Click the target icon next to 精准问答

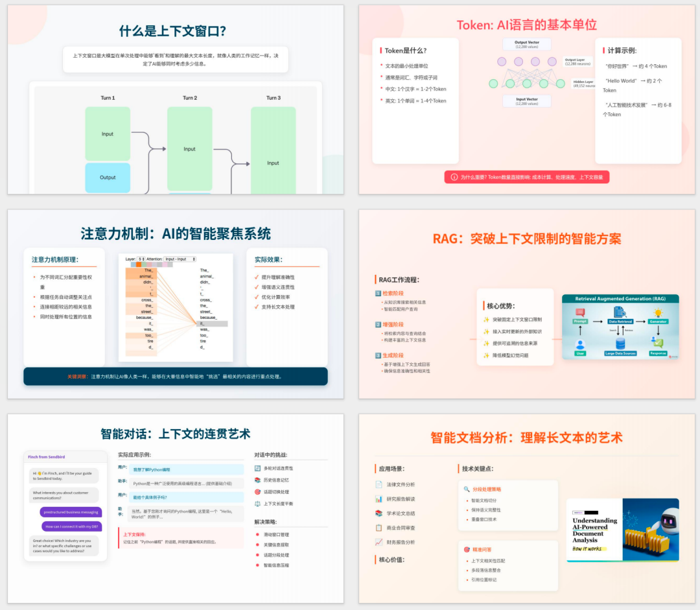[466, 548]
